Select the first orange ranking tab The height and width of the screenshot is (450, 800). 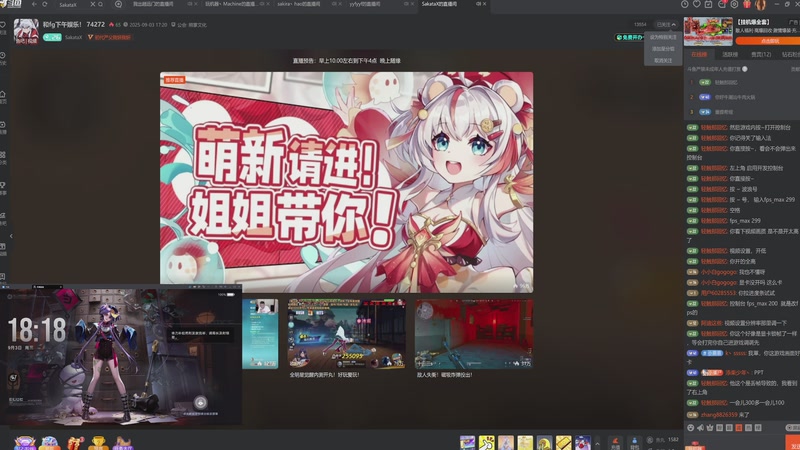pyautogui.click(x=699, y=55)
